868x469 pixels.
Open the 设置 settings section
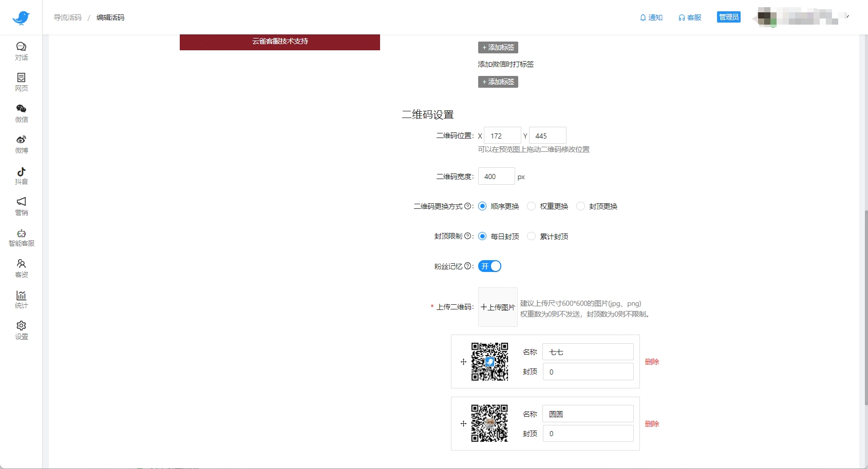point(21,329)
